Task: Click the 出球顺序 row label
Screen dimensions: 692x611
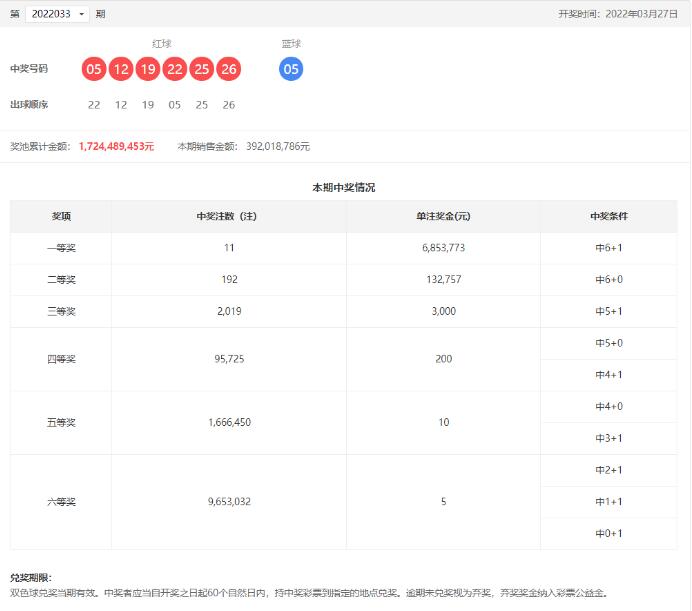Action: [29, 105]
